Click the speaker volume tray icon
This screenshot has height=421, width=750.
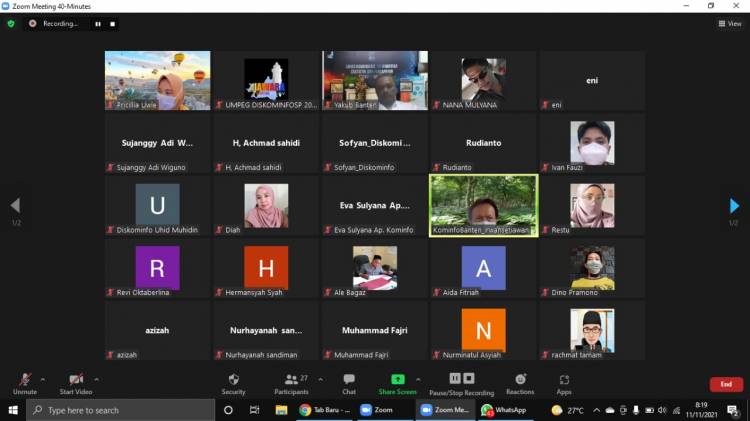[662, 410]
